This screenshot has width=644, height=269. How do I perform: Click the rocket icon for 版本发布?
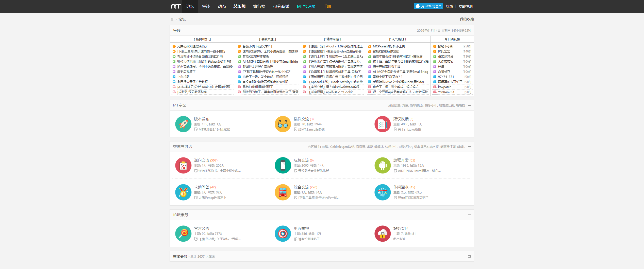183,124
